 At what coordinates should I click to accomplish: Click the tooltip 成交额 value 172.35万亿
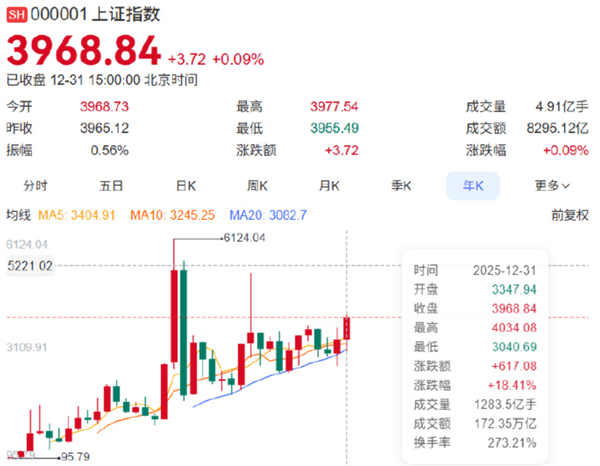505,424
